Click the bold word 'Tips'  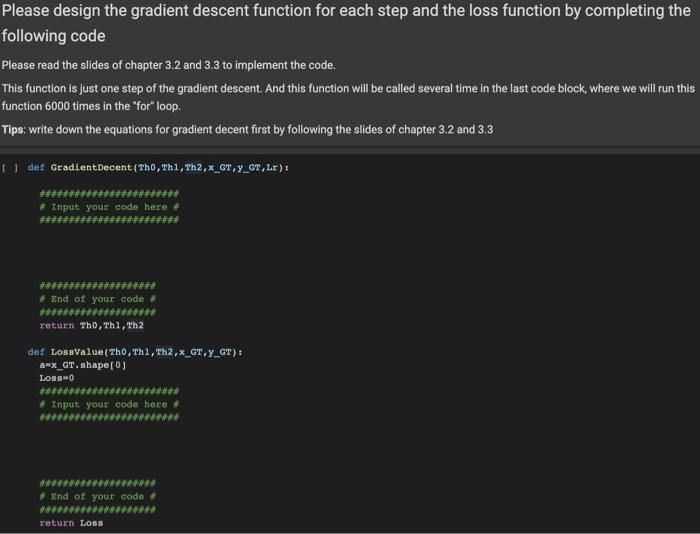coord(13,129)
